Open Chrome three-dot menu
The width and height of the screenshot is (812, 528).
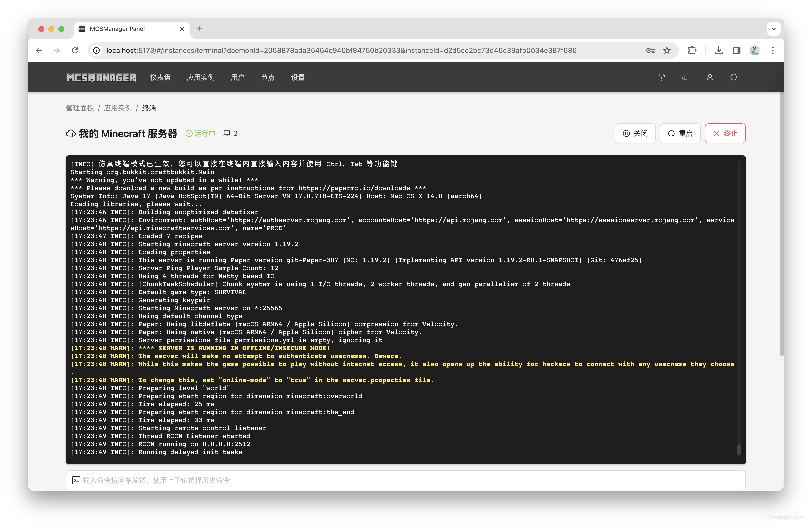pos(773,50)
